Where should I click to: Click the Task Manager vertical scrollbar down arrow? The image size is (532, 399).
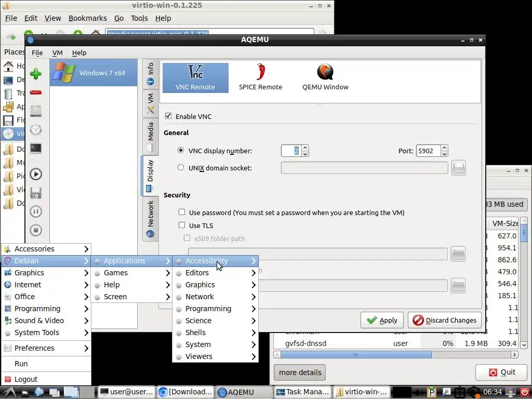coord(524,345)
